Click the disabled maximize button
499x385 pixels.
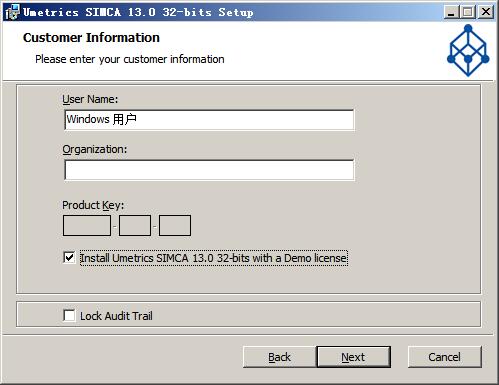coord(468,12)
